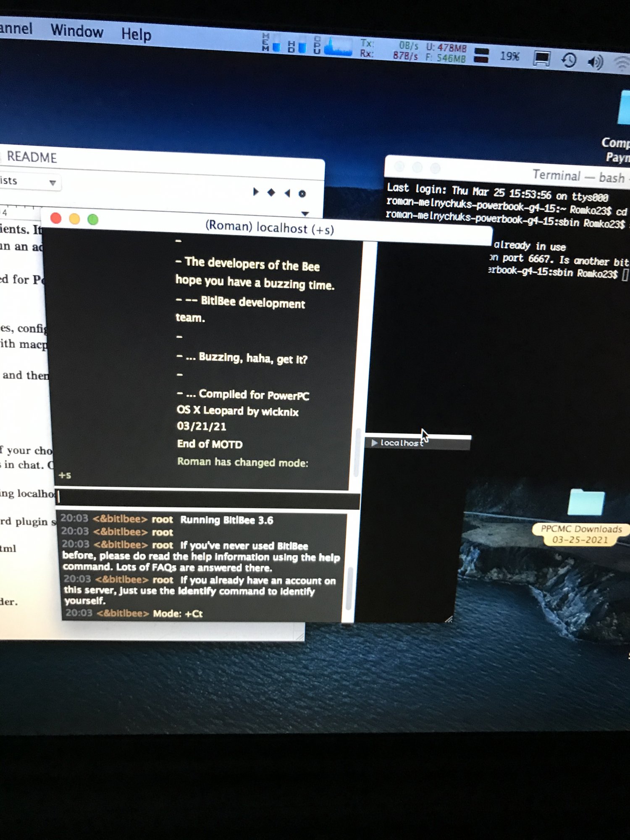Click the &bitlbee log pane scrollbar
This screenshot has width=630, height=840.
(349, 588)
